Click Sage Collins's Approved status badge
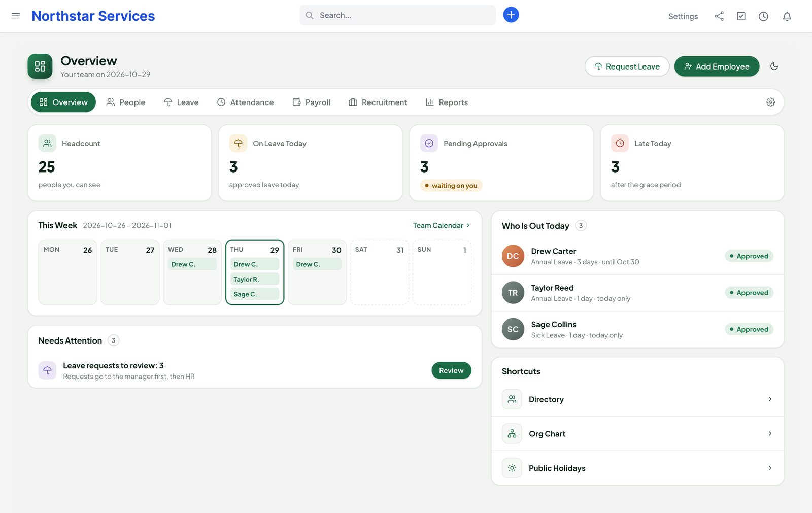This screenshot has height=513, width=812. point(749,329)
